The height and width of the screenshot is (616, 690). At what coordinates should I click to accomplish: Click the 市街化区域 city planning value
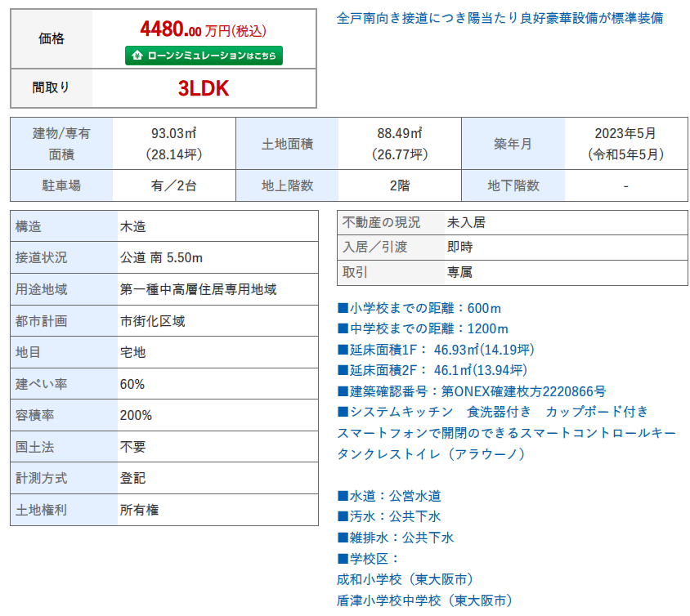pos(152,321)
